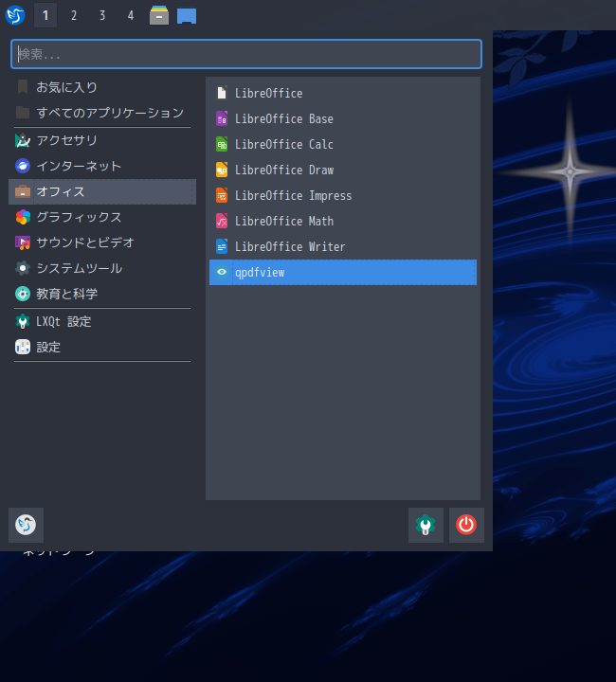
Task: Launch LibreOffice Writer
Action: click(343, 246)
